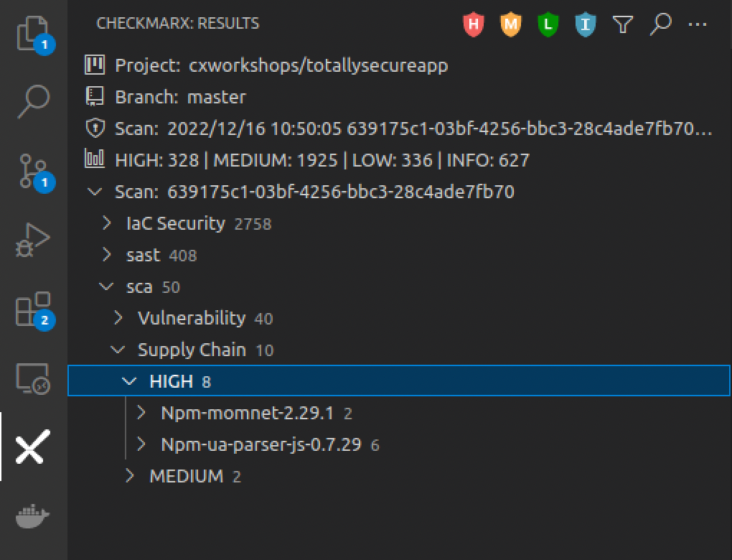This screenshot has width=732, height=560.
Task: Select the Checkmarx X icon in activity bar
Action: pos(32,447)
